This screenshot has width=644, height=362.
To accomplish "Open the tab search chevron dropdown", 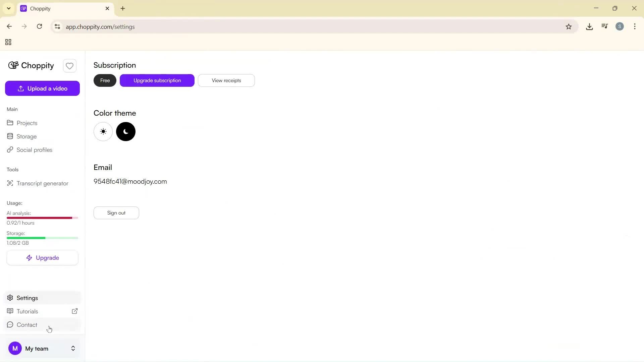I will click(8, 8).
